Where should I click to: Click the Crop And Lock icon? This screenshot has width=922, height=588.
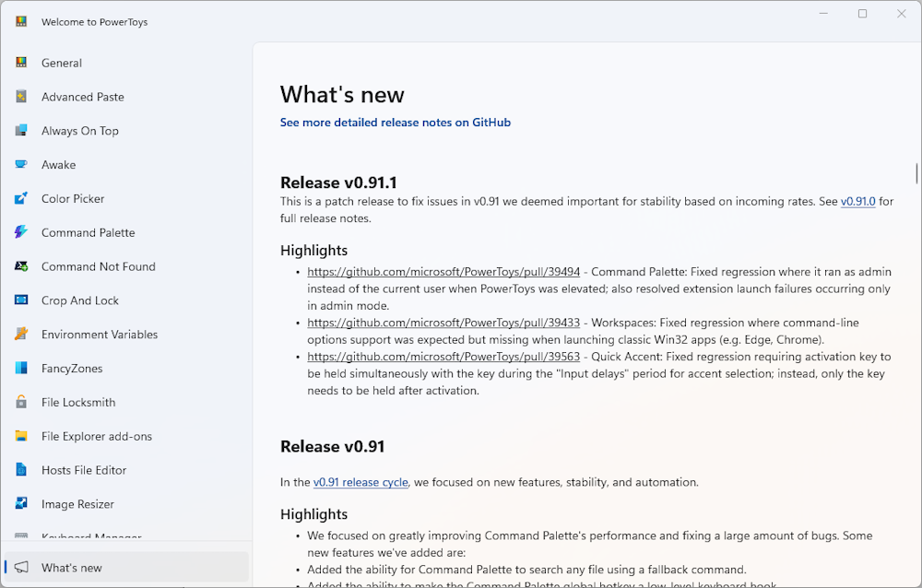pyautogui.click(x=21, y=300)
